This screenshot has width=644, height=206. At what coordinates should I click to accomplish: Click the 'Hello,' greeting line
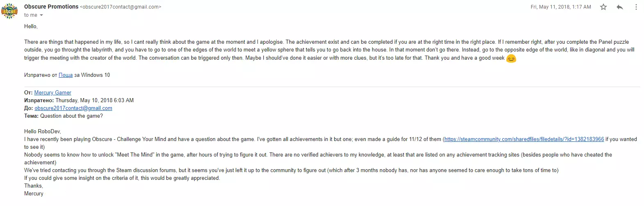[x=31, y=27]
